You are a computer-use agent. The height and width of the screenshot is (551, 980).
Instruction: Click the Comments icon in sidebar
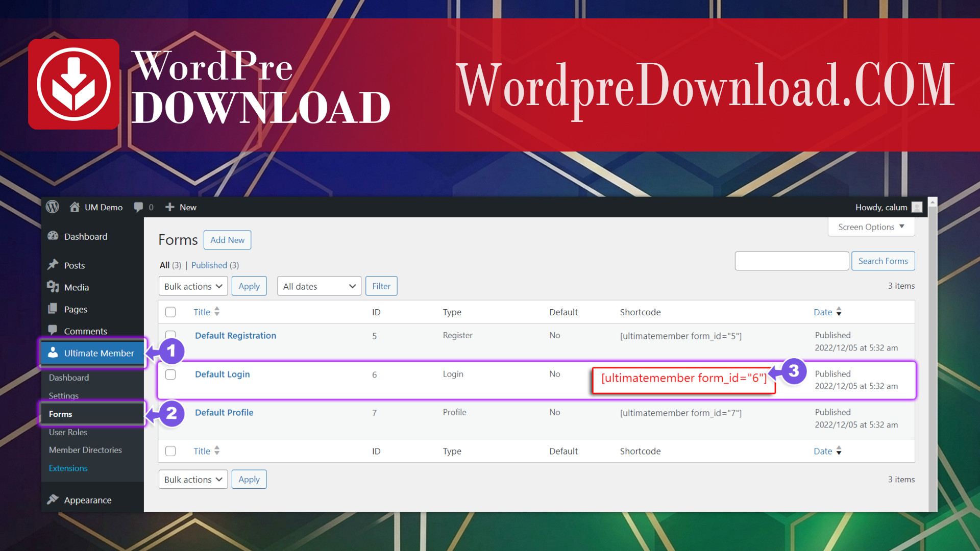coord(53,330)
